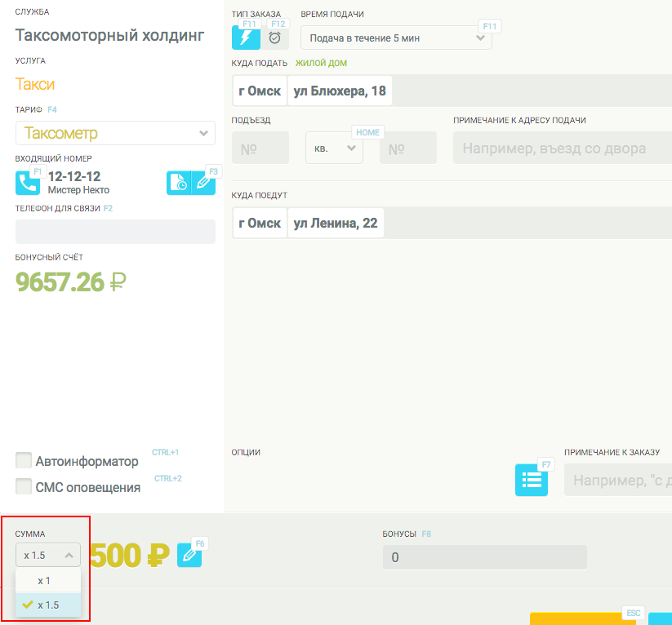The width and height of the screenshot is (672, 625).
Task: Click the ул Ленина, 22 destination address
Action: point(336,223)
